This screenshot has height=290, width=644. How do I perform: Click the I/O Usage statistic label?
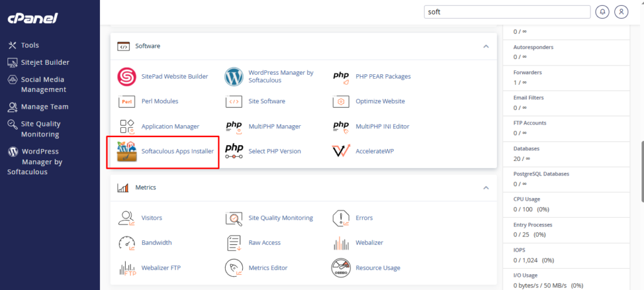pyautogui.click(x=525, y=275)
